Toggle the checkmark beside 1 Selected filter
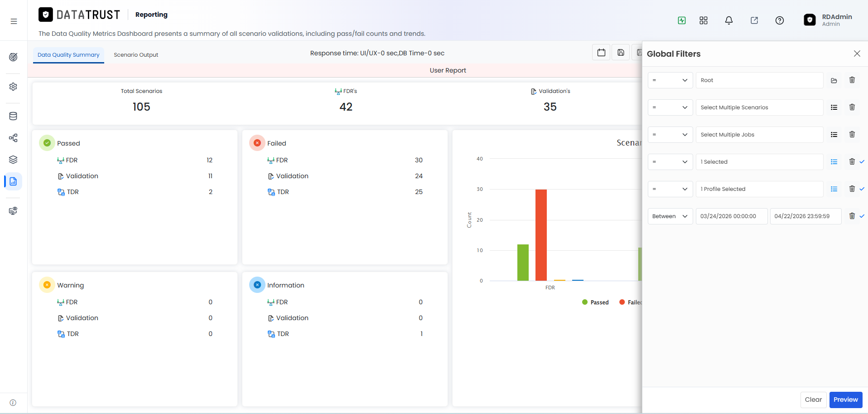This screenshot has height=414, width=868. click(862, 162)
